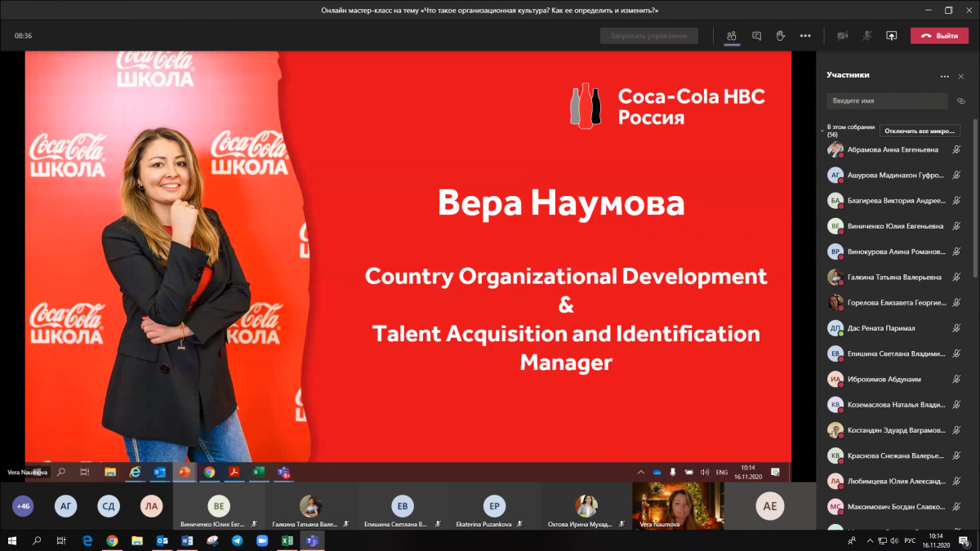Click the Введите имя search field
The width and height of the screenshot is (980, 551).
click(887, 100)
